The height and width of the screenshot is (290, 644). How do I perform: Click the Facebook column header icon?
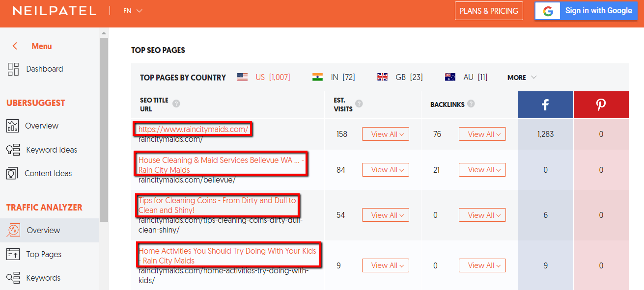tap(545, 105)
